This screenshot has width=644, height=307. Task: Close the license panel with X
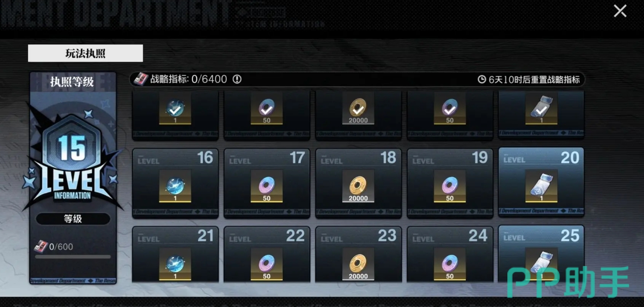tap(620, 11)
